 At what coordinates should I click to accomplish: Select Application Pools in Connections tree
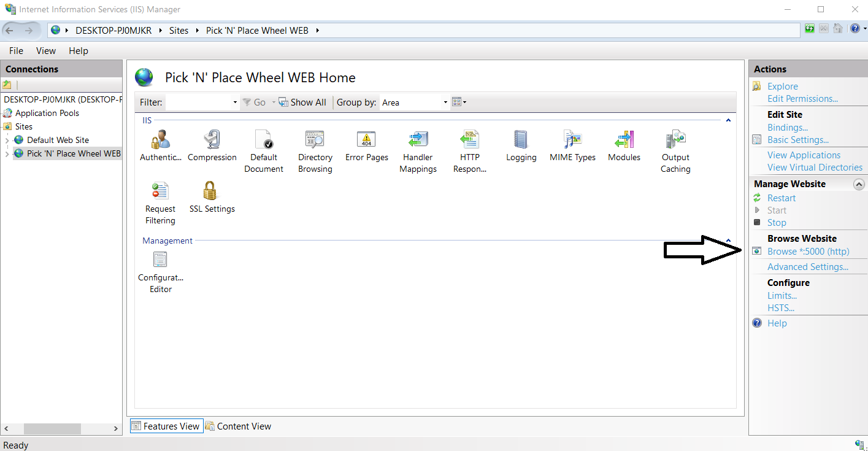(47, 113)
